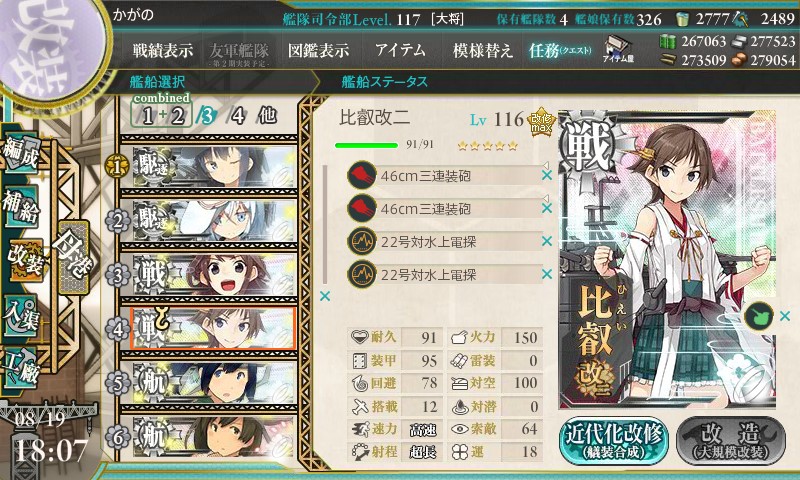
Task: Remove the second 46cm三連装砲 with its X
Action: click(547, 208)
